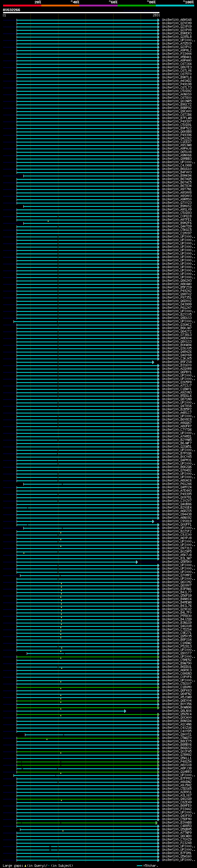Click the UniRef100_Q9CAV0 entry
197x868 pixels.
[x=177, y=111]
